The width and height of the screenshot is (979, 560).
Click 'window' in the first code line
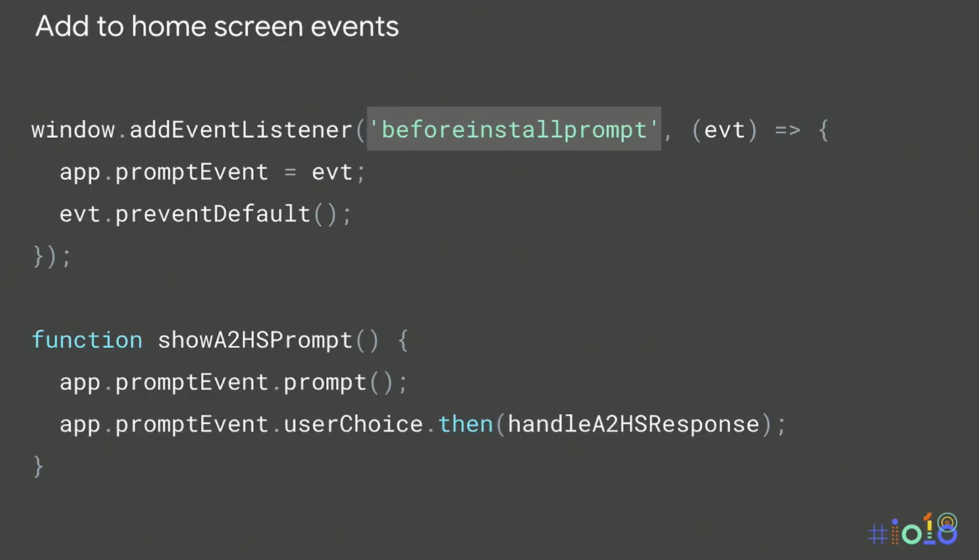(x=73, y=130)
